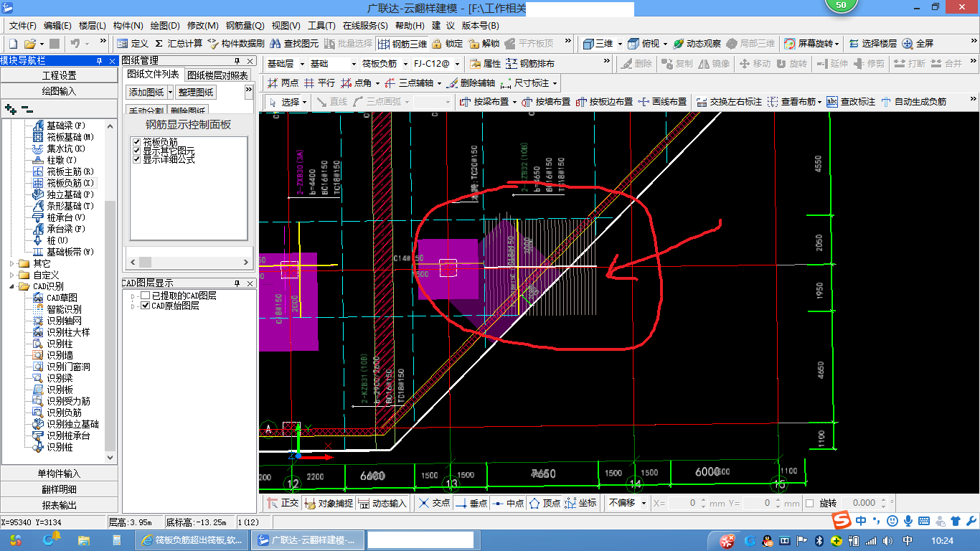Toggle 对象捕捉 object snap

coord(329,503)
